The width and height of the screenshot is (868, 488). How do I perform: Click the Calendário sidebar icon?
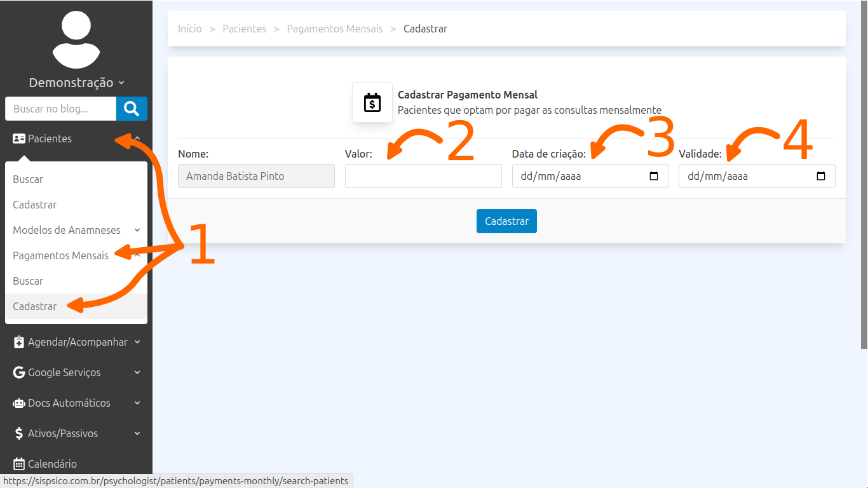[x=19, y=464]
